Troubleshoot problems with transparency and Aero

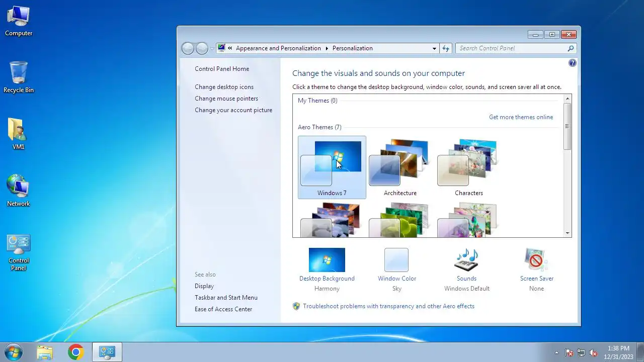[x=388, y=306]
